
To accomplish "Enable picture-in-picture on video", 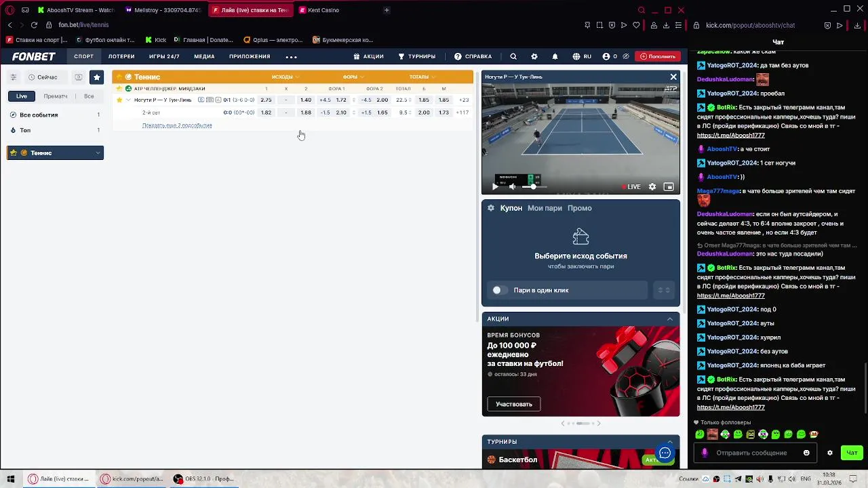I will 669,187.
